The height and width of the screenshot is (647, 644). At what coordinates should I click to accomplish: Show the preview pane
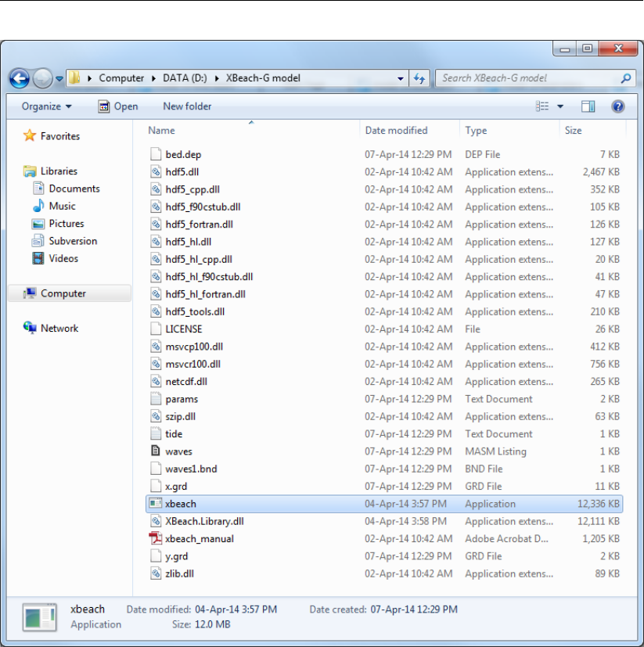tap(588, 106)
